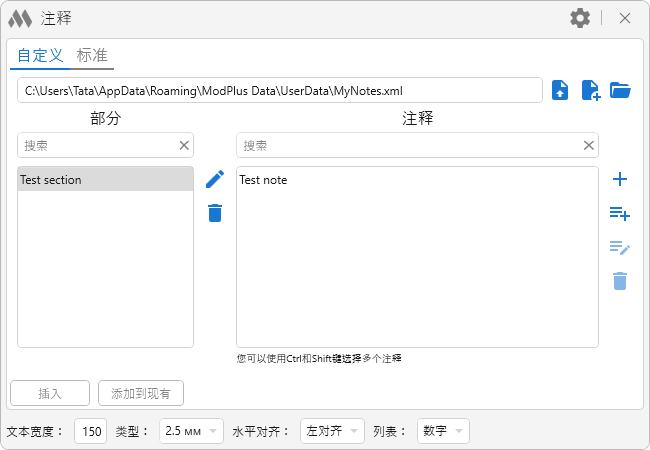This screenshot has height=450, width=650.
Task: Clear the notes search field
Action: click(x=589, y=145)
